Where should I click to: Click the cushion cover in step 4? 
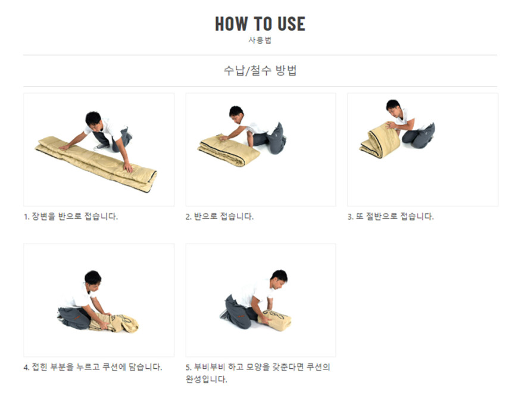pos(114,323)
